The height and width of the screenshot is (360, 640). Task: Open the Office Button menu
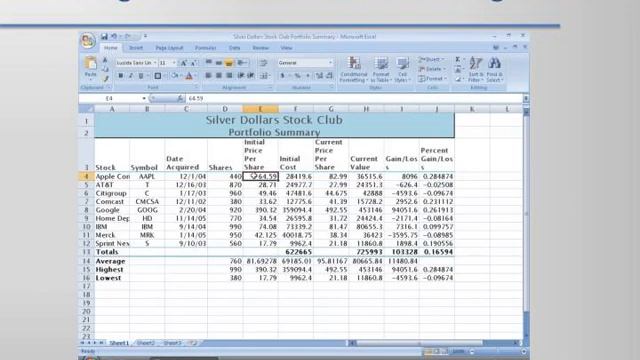(x=88, y=41)
